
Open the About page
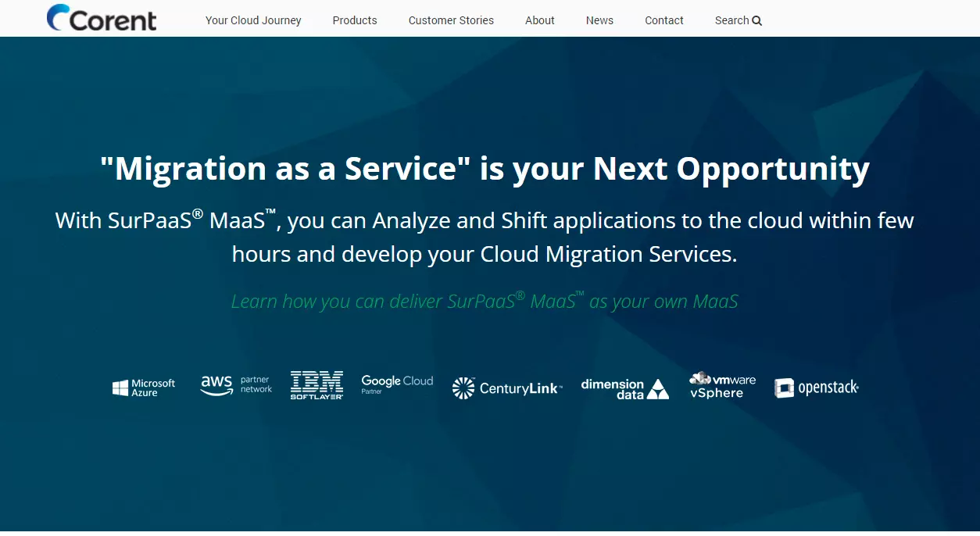coord(540,20)
